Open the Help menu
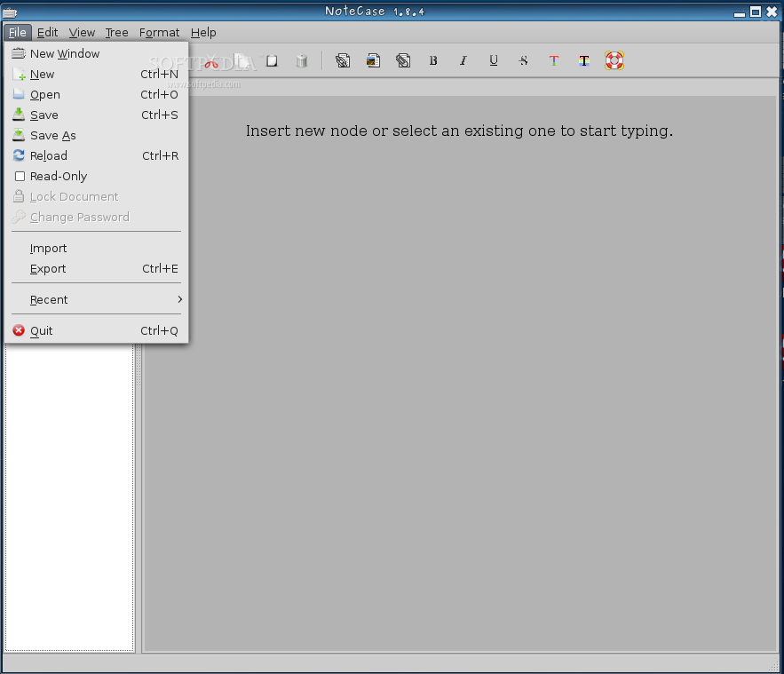The image size is (784, 674). pos(203,33)
